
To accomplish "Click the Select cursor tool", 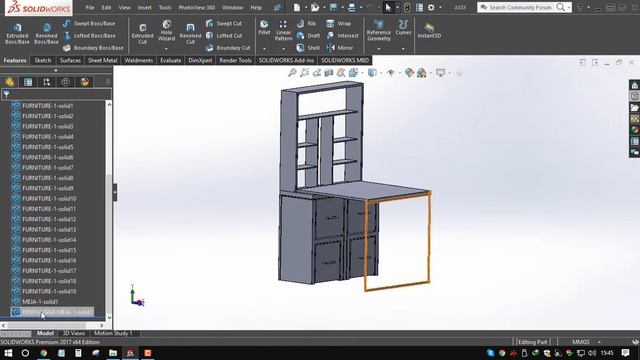I will (x=388, y=7).
